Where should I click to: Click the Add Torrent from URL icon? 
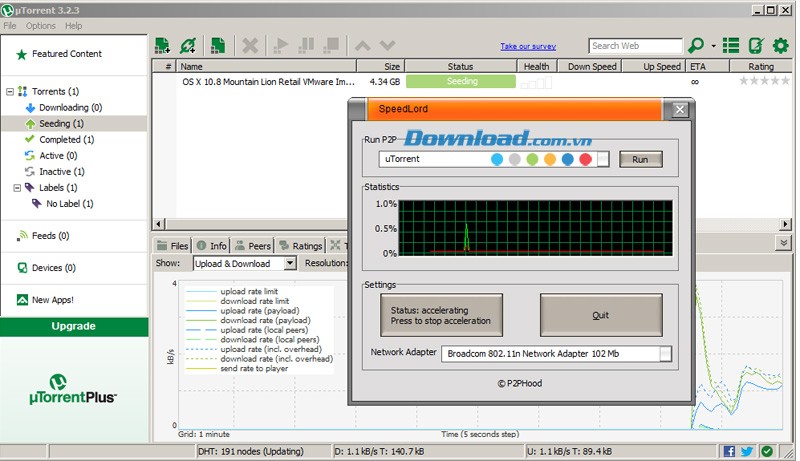[188, 46]
